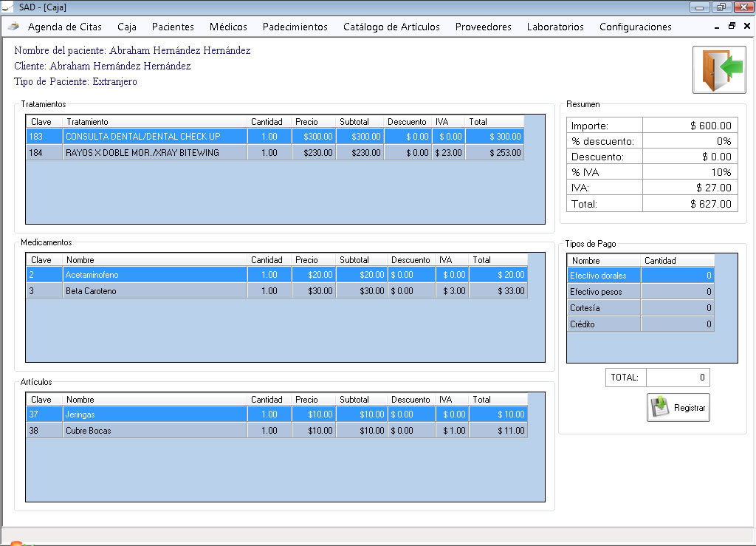Open the Catálogo de Artículos menu
756x546 pixels.
[391, 27]
